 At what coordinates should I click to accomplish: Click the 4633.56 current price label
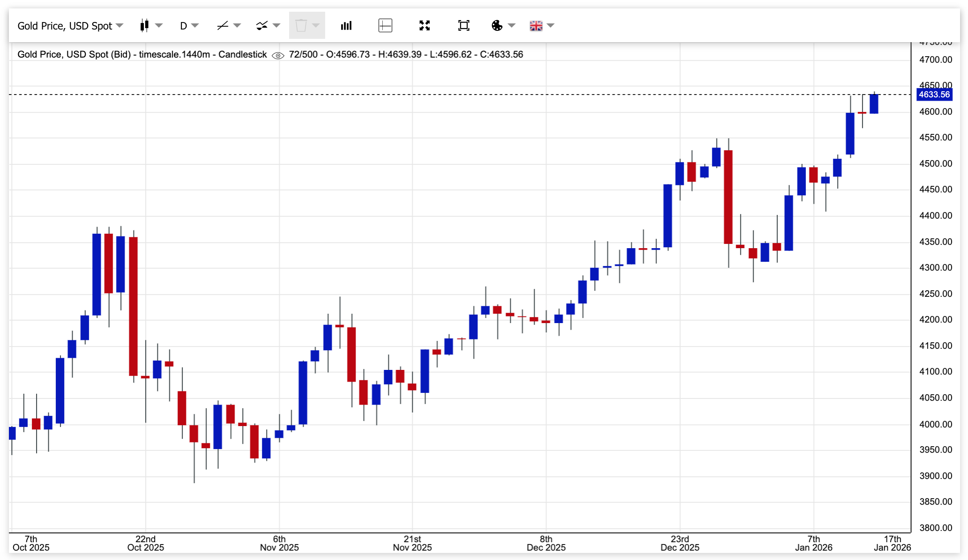click(934, 95)
